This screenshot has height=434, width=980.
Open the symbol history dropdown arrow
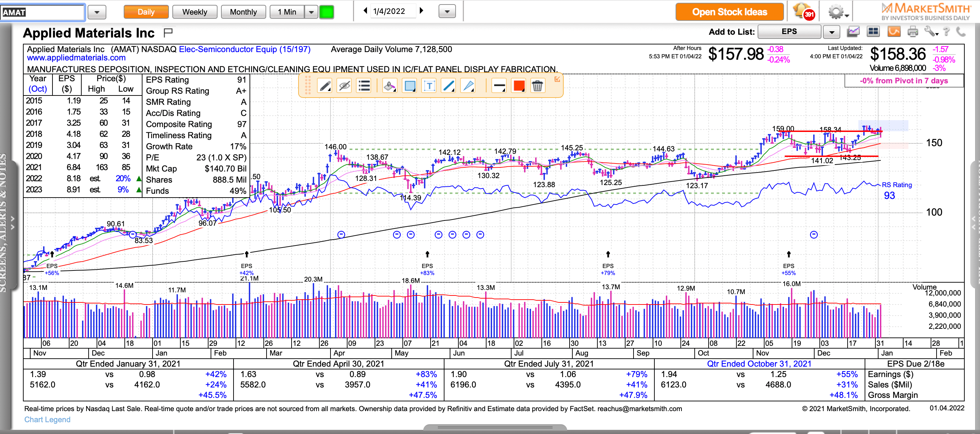tap(97, 12)
